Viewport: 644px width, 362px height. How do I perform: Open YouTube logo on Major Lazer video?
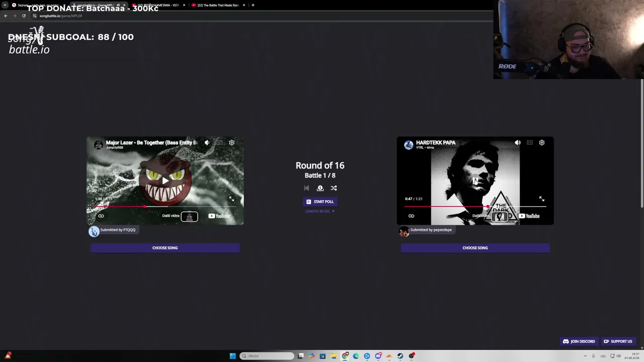[x=219, y=216]
